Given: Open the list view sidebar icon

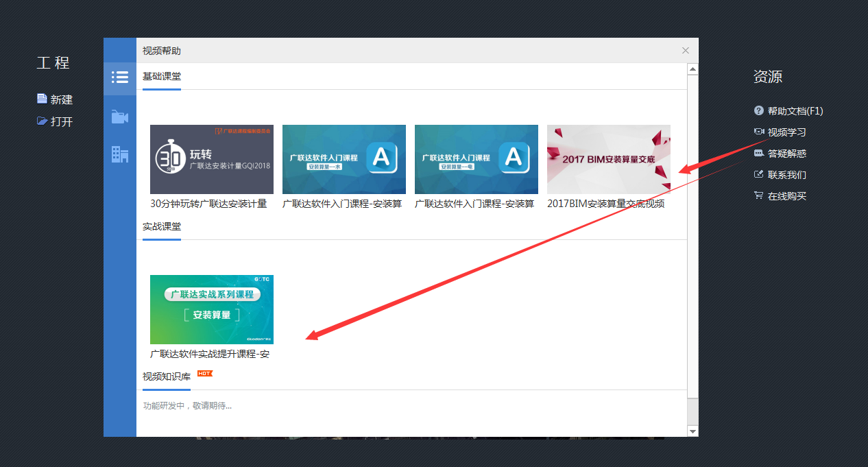Looking at the screenshot, I should [x=120, y=77].
